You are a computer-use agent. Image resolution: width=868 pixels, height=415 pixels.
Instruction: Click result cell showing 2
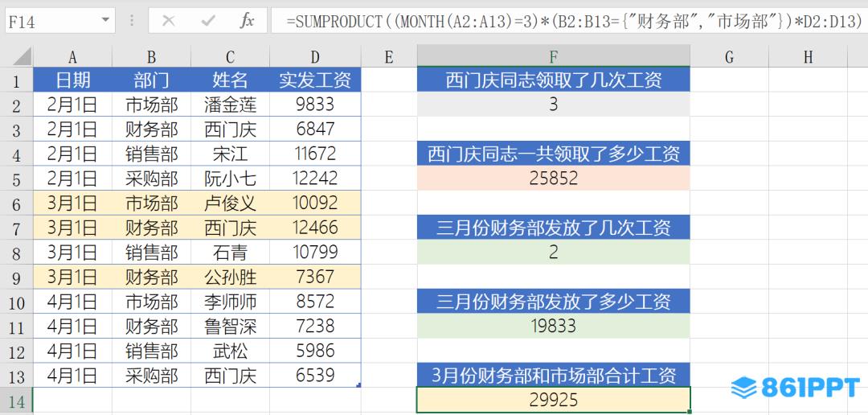[x=554, y=252]
